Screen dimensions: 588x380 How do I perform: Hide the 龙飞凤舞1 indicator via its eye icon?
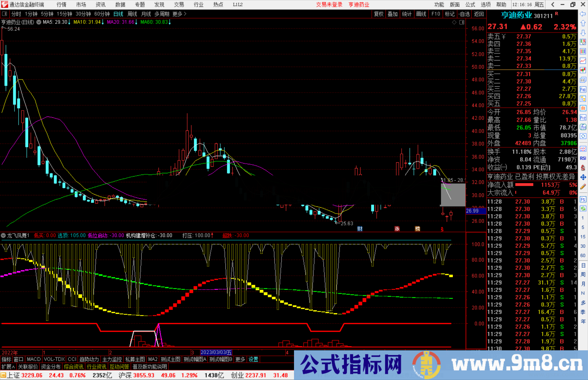[x=4, y=235]
